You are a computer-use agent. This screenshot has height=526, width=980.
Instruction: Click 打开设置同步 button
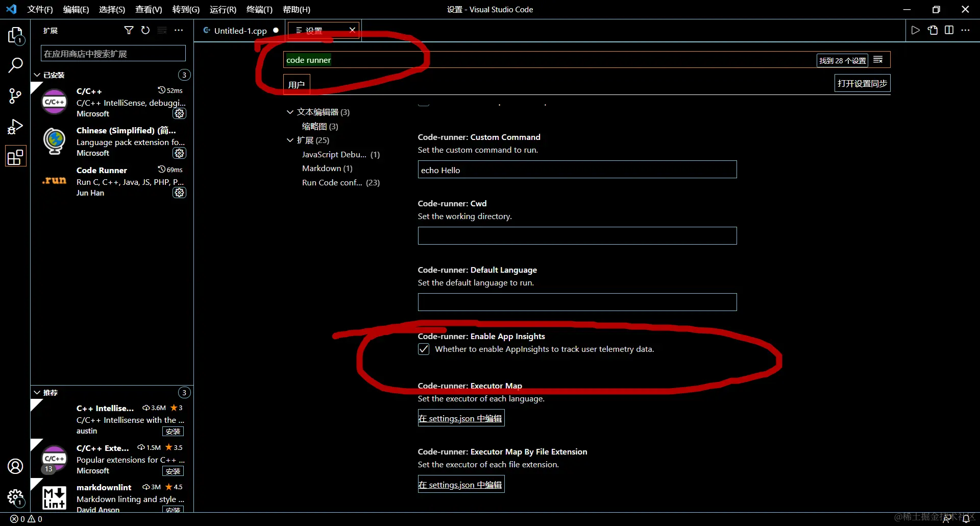(x=863, y=83)
